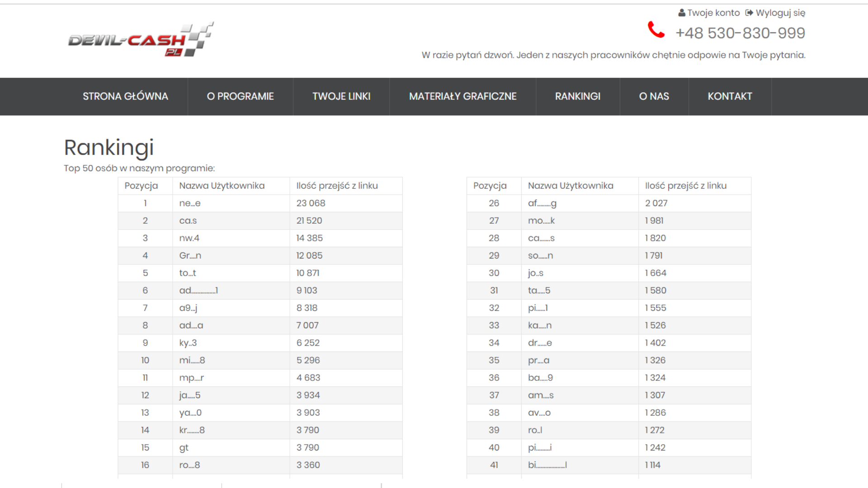
Task: Click the red phone icon
Action: click(656, 30)
